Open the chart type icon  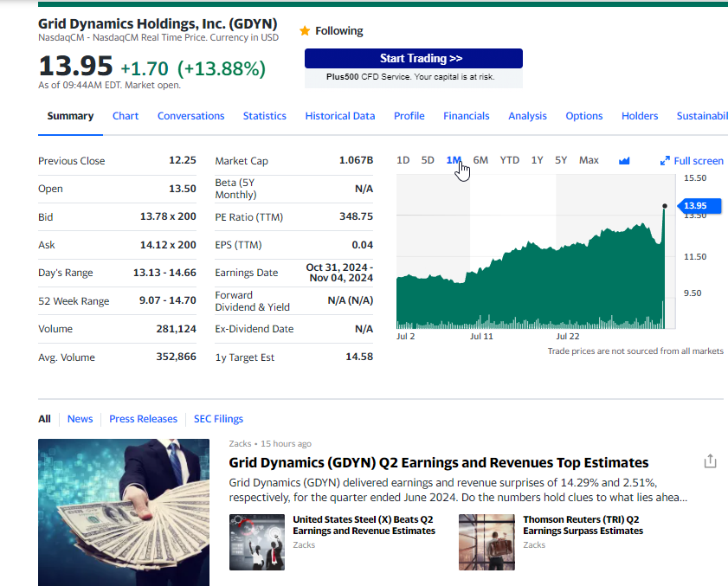point(625,160)
